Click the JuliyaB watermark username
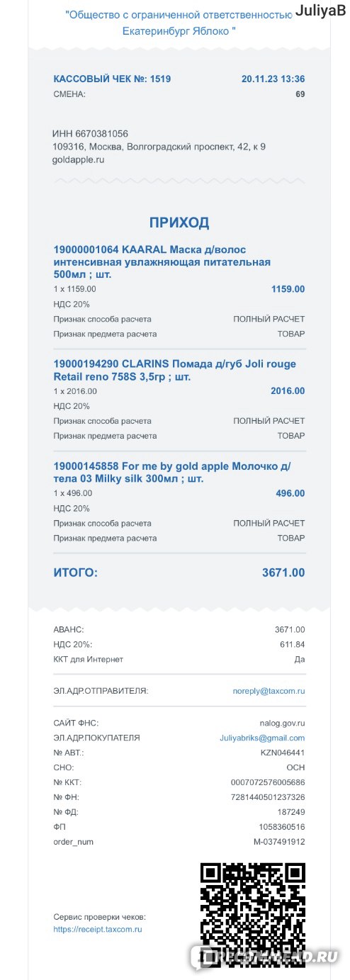Viewport: 350px width, 980px height. [321, 11]
